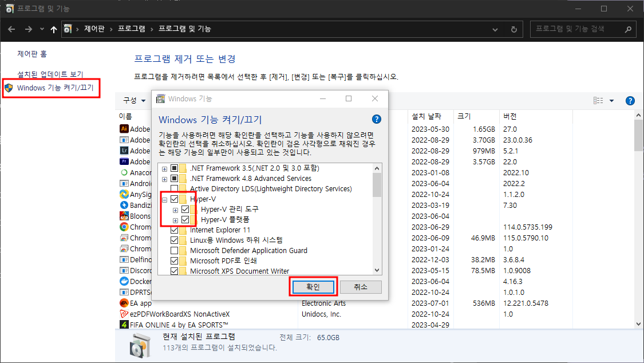Open the 구성 dropdown menu
Screen dimensions: 644x363
(x=135, y=100)
